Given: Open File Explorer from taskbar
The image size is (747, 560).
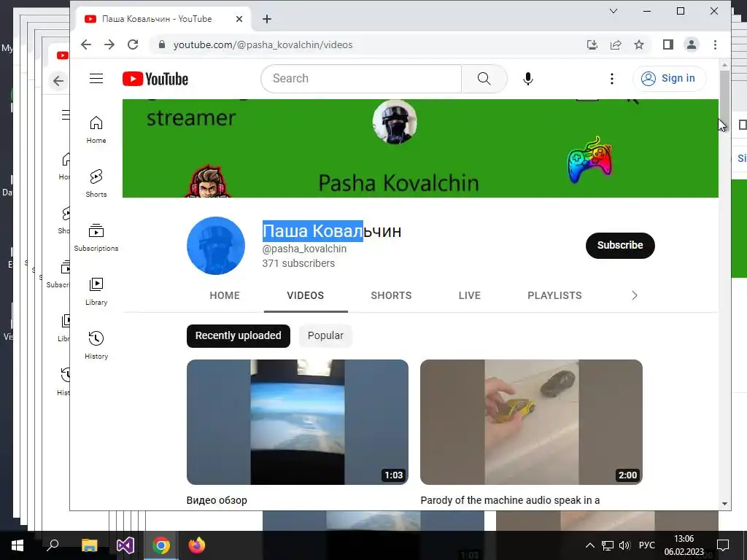Looking at the screenshot, I should 89,545.
